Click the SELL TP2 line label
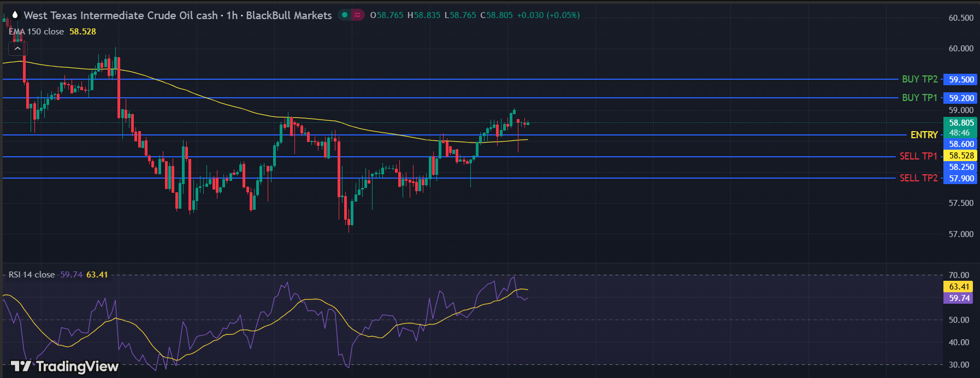The width and height of the screenshot is (980, 378). (918, 178)
